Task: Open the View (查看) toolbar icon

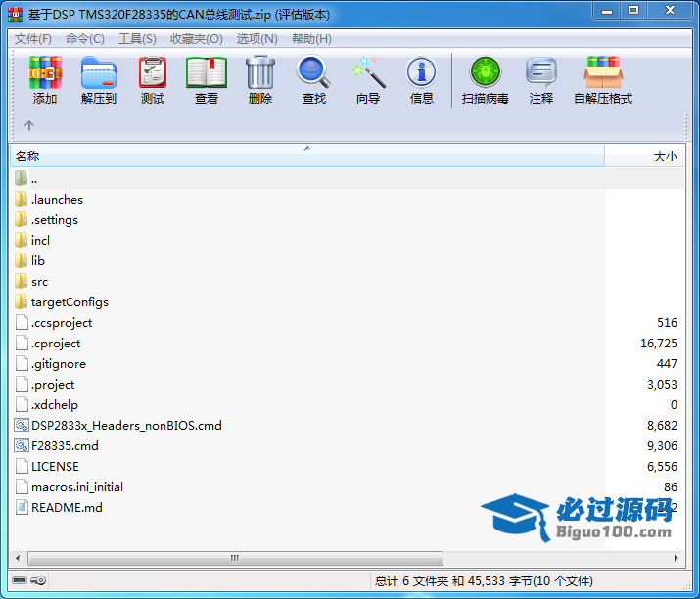Action: (206, 80)
